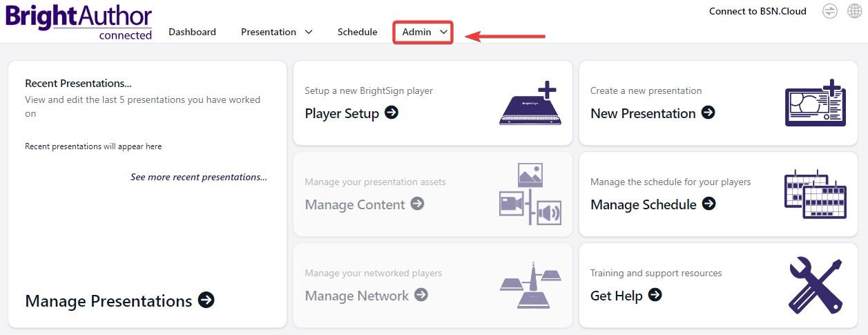The image size is (868, 335).
Task: Click the globe language icon
Action: tap(853, 11)
